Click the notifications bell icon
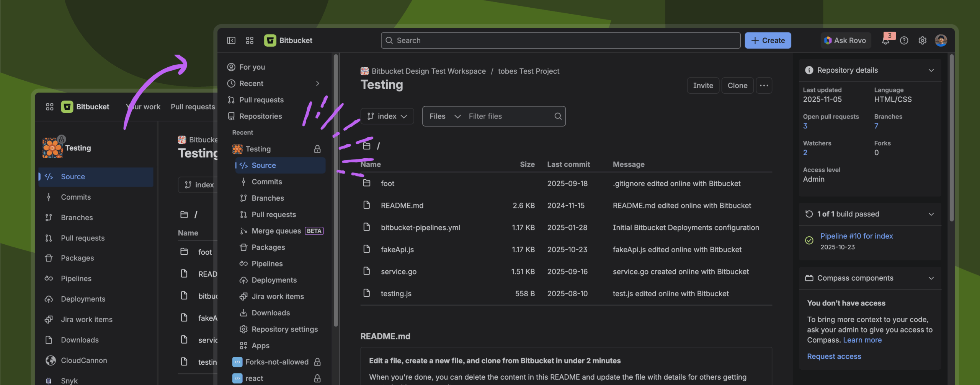Image resolution: width=980 pixels, height=385 pixels. (x=885, y=41)
